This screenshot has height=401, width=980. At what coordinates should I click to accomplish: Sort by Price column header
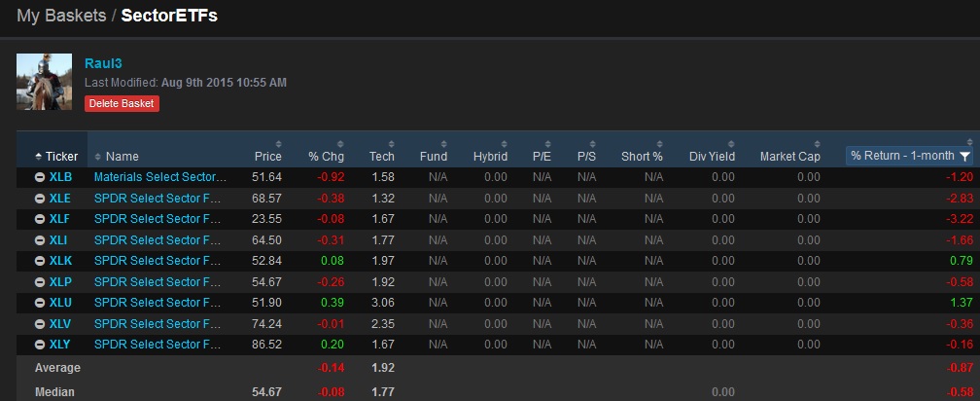(268, 157)
